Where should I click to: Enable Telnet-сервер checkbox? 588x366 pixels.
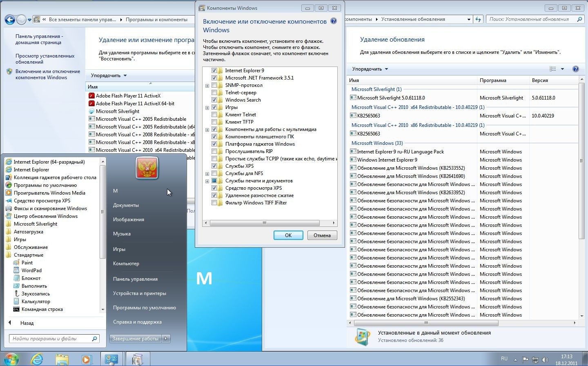[x=214, y=93]
